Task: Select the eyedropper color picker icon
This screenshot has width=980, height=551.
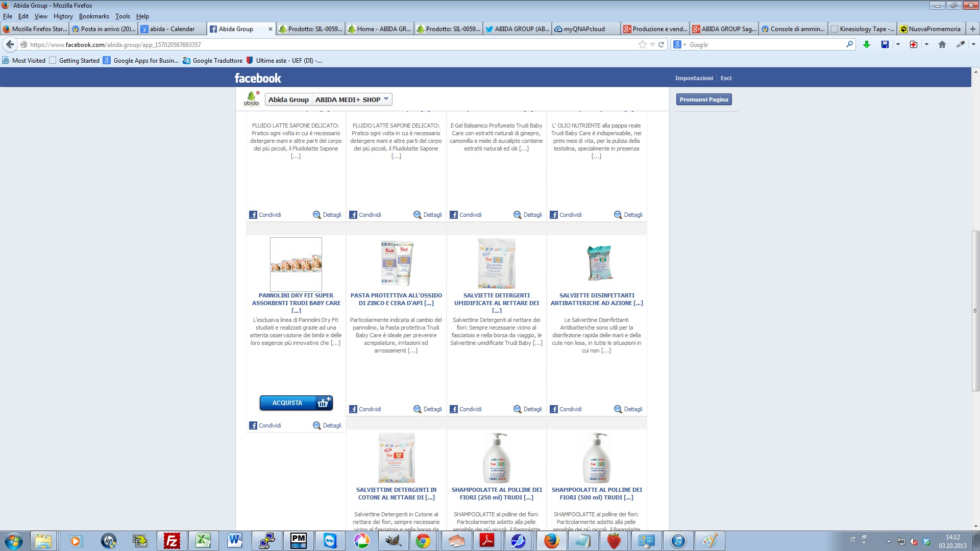Action: (x=960, y=44)
